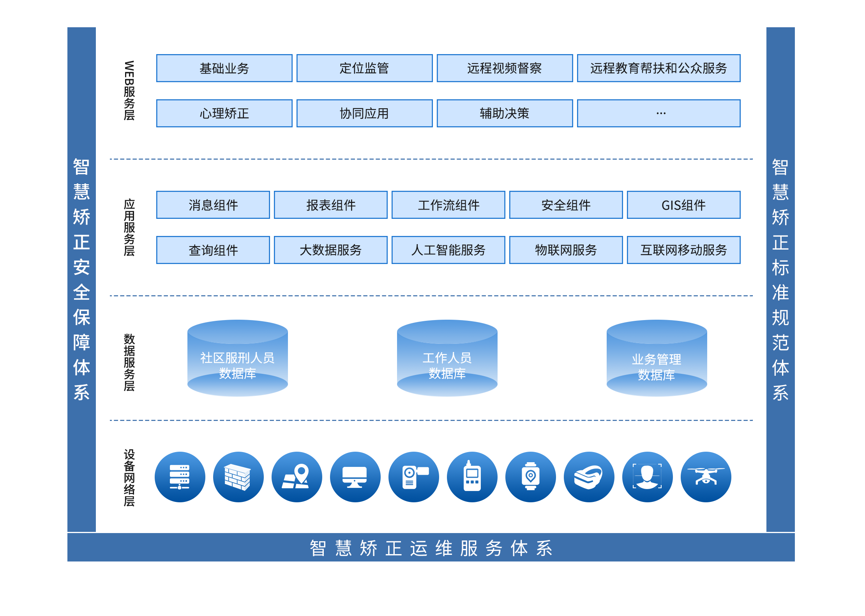865x616 pixels.
Task: Click the ellipsis box in WEB服务层
Action: 659,113
